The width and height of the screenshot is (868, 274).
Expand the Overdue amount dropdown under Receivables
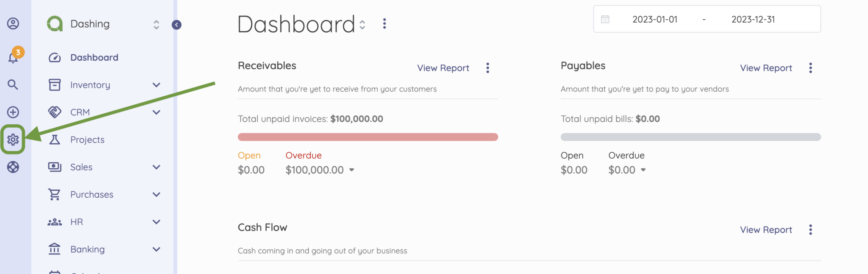pos(352,170)
